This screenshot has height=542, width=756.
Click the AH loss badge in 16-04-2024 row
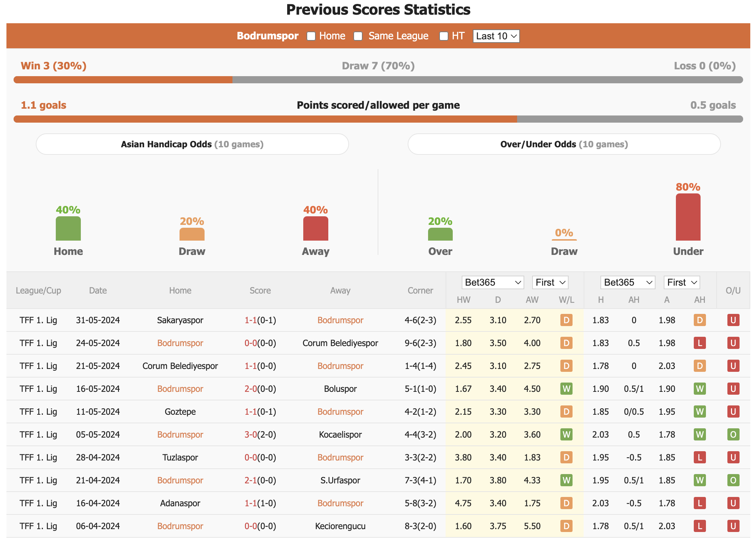tap(700, 503)
